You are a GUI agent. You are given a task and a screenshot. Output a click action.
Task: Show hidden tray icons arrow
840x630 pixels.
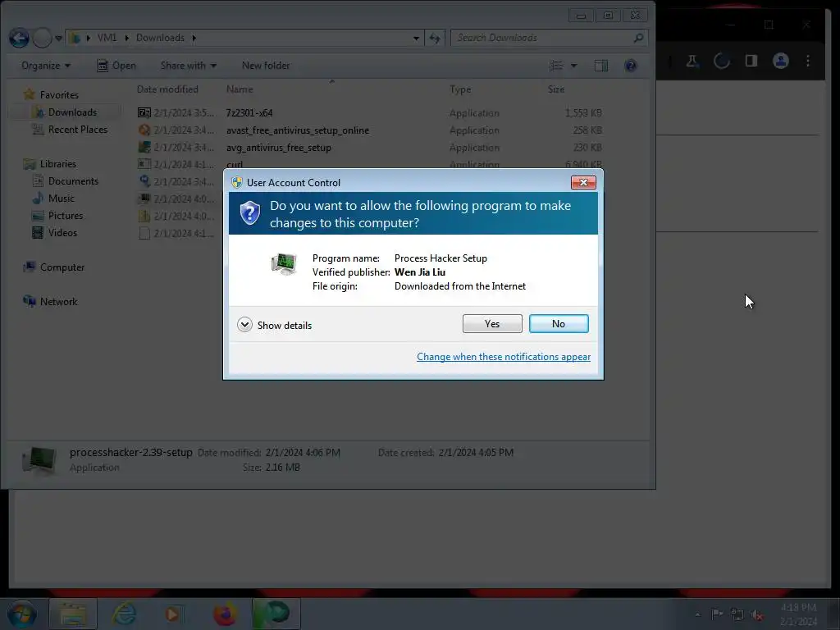(x=697, y=614)
